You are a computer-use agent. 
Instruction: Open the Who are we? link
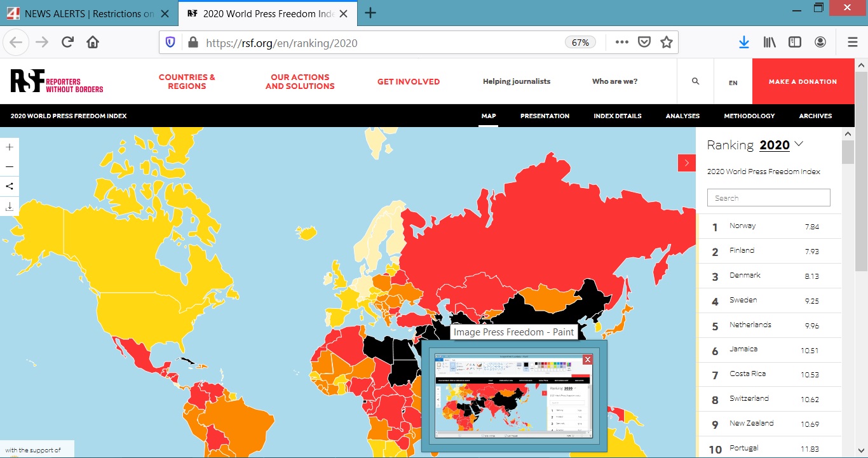(x=614, y=81)
